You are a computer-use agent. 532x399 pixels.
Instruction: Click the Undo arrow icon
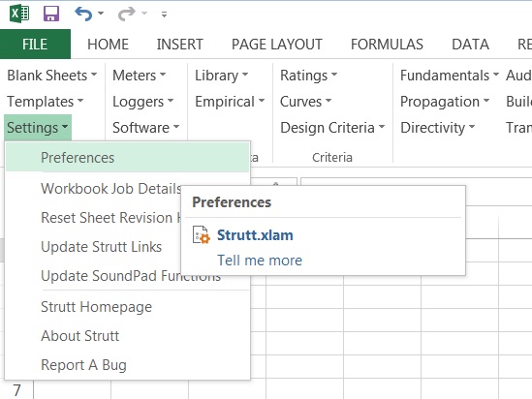pos(83,14)
